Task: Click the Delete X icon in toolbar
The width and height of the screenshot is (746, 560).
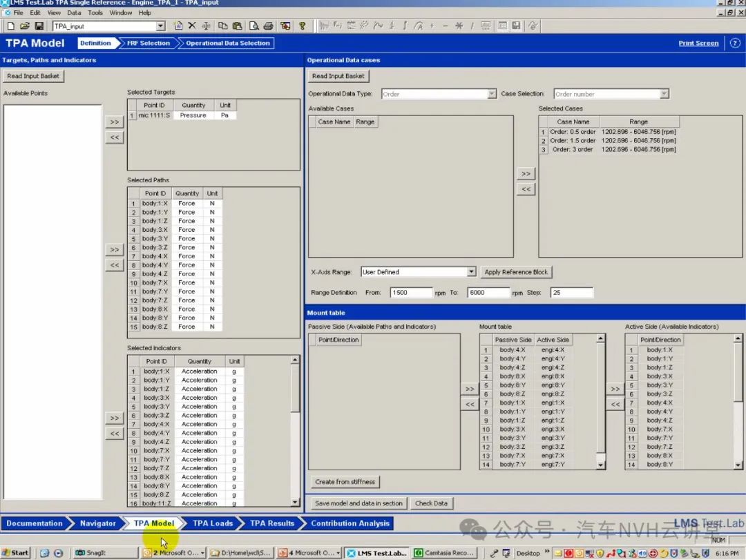Action: pos(191,26)
